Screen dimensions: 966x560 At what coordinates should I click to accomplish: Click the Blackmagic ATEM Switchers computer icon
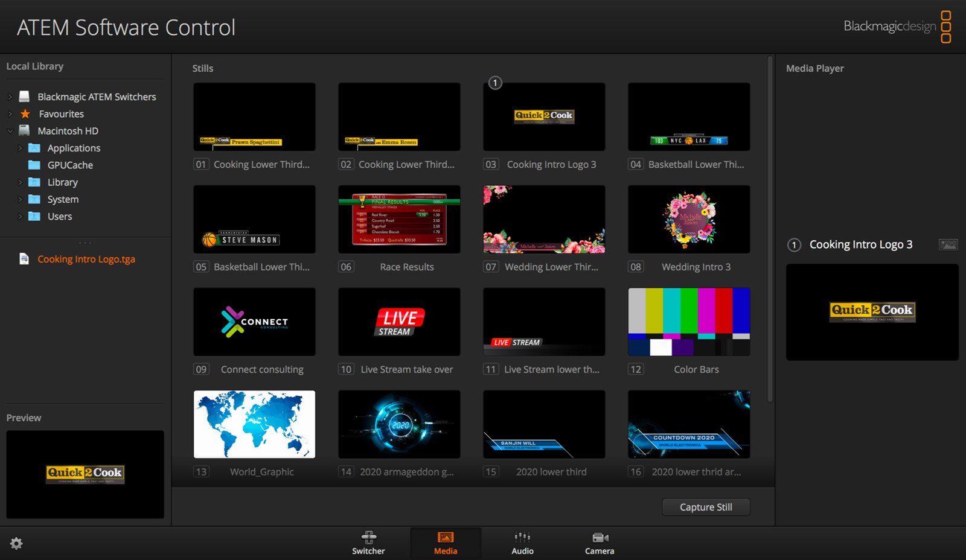coord(24,96)
